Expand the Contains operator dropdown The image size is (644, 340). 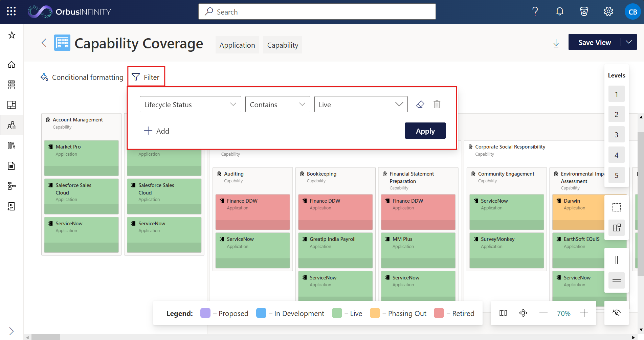click(277, 104)
